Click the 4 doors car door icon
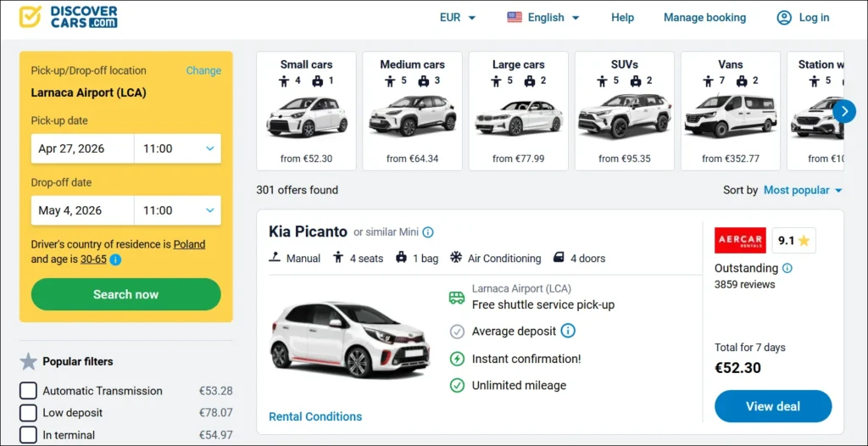The height and width of the screenshot is (446, 868). coord(559,258)
